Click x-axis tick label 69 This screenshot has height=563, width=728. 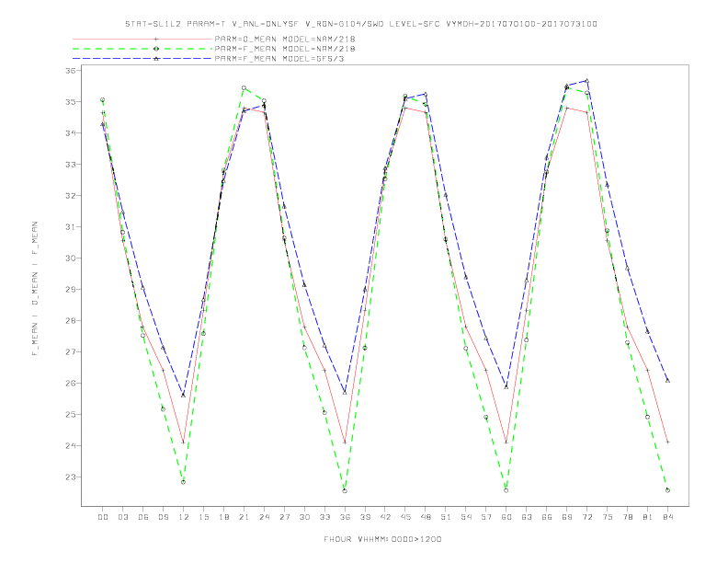pyautogui.click(x=567, y=517)
